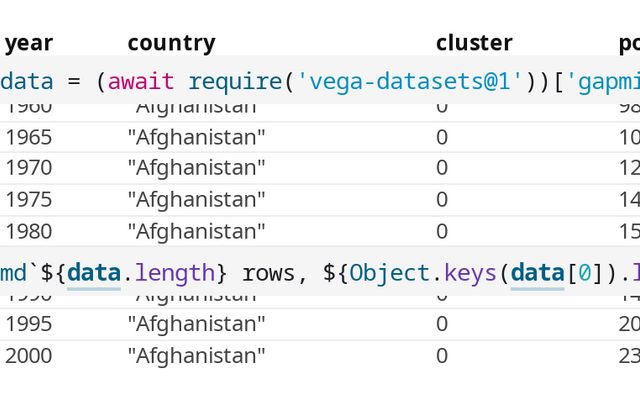Image resolution: width=640 pixels, height=400 pixels.
Task: Click "Afghanistan" in the 1965 row
Action: pos(196,138)
